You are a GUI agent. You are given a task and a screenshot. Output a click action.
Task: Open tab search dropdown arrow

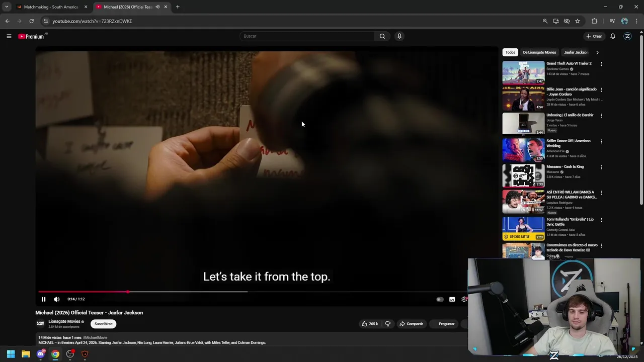coord(7,7)
